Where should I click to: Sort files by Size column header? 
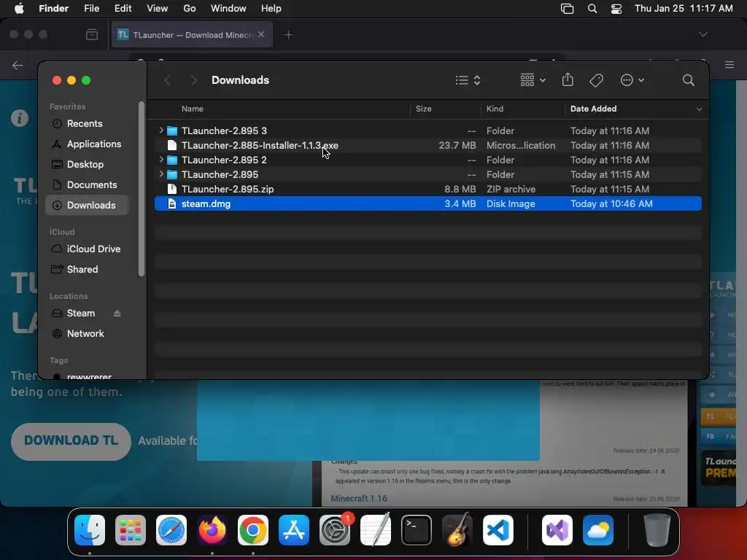click(424, 109)
